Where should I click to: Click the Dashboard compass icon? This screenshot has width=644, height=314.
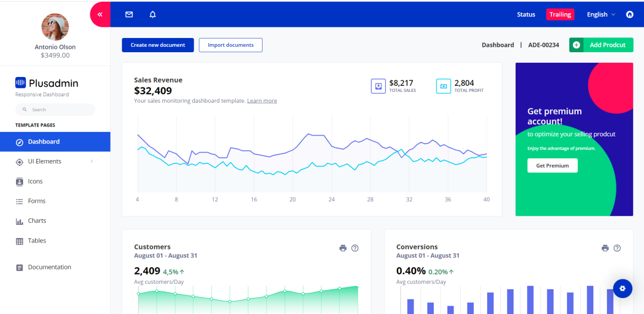coord(19,142)
